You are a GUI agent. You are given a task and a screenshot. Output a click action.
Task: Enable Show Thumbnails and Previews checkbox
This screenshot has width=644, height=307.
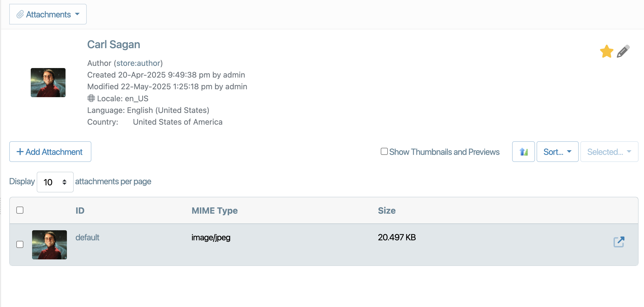384,151
